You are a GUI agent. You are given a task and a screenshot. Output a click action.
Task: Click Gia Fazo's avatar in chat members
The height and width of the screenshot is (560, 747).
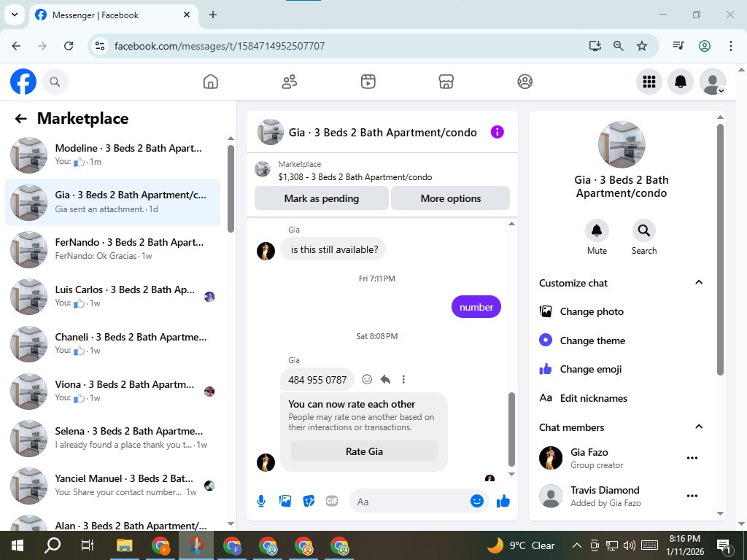tap(551, 458)
